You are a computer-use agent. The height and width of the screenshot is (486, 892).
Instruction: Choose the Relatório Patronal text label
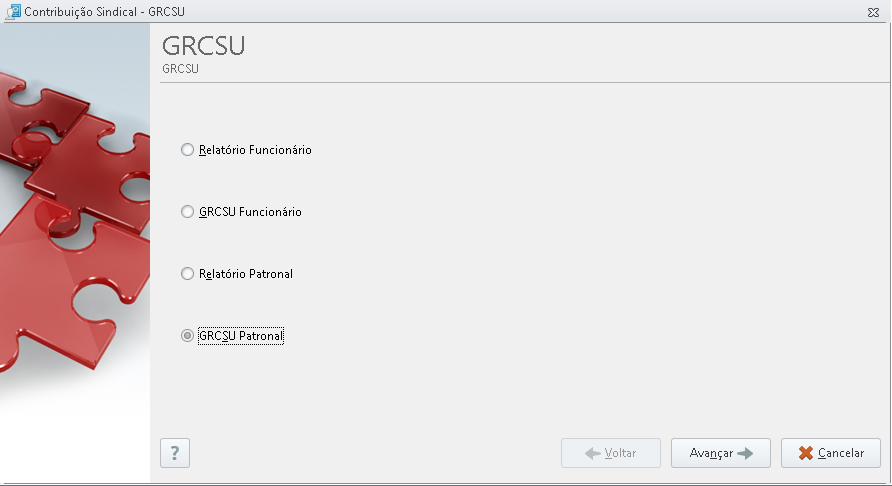(246, 274)
